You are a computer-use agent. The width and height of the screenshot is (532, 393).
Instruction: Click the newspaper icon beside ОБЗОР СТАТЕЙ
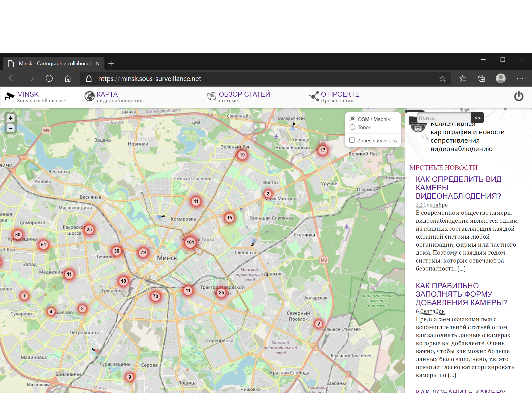click(x=211, y=96)
